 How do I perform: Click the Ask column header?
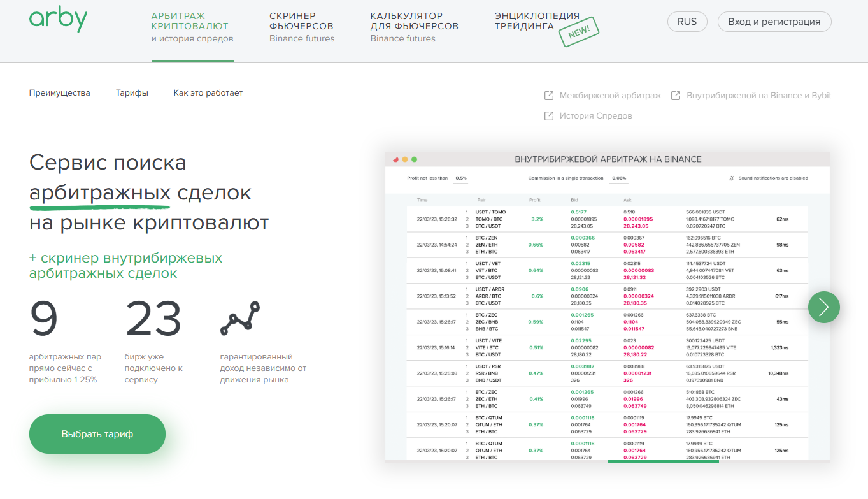click(x=627, y=200)
